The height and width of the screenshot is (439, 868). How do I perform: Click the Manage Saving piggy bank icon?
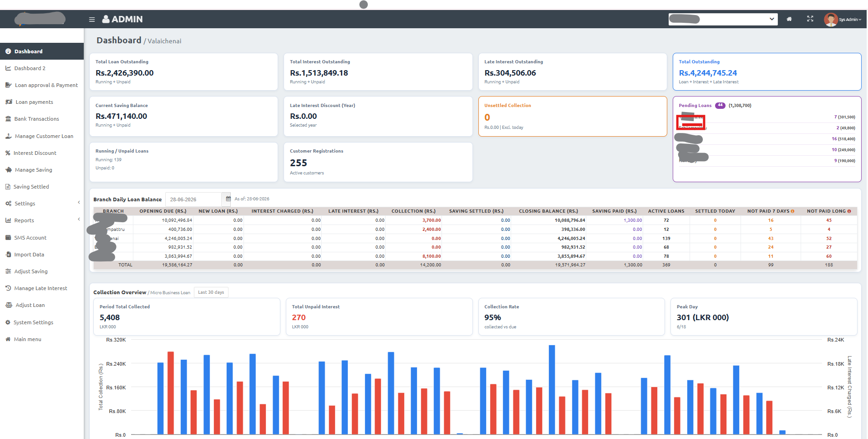[x=8, y=170]
